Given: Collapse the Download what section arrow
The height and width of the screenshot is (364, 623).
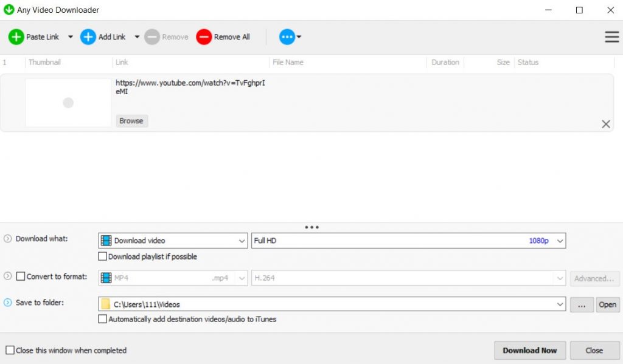Looking at the screenshot, I should pyautogui.click(x=7, y=239).
